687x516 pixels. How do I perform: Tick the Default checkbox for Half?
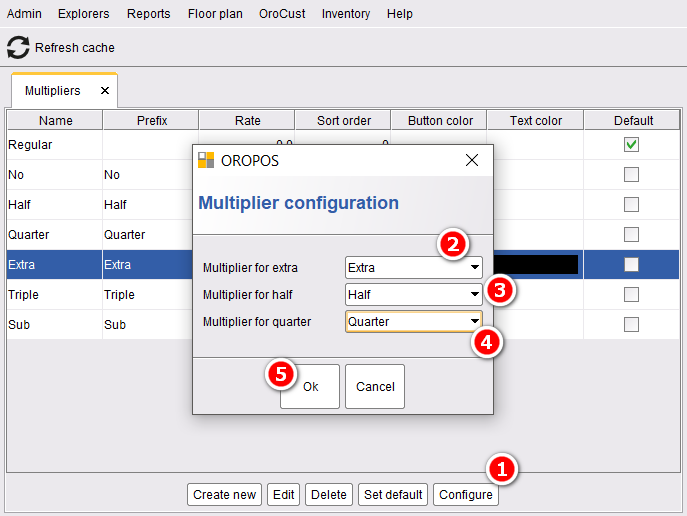point(631,205)
